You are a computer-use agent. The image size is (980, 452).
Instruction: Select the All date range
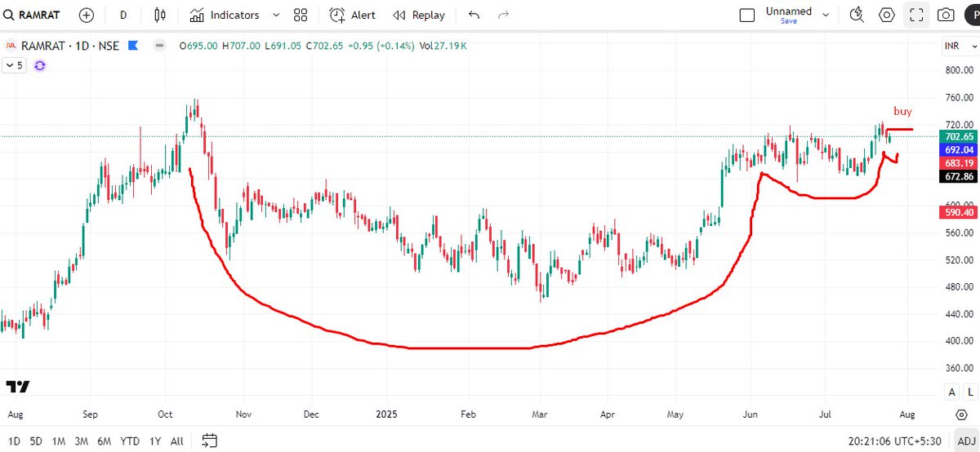click(x=177, y=440)
